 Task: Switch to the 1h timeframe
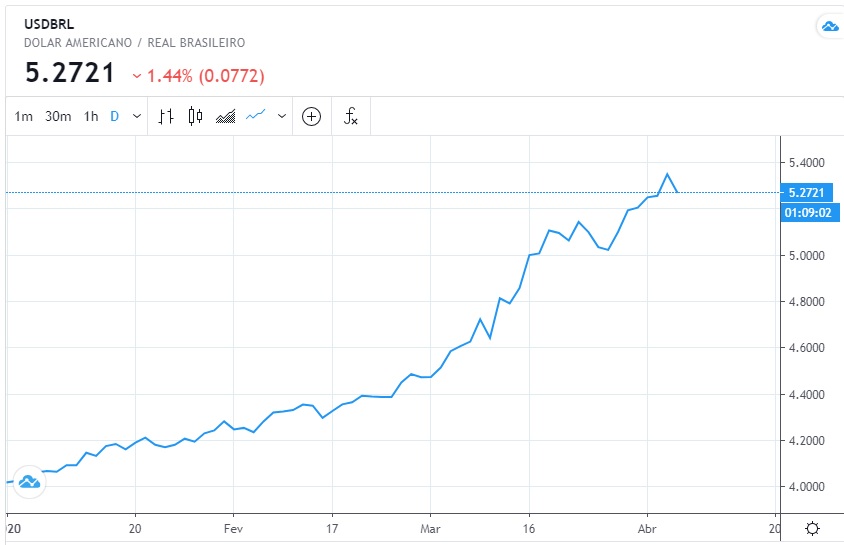(x=91, y=116)
